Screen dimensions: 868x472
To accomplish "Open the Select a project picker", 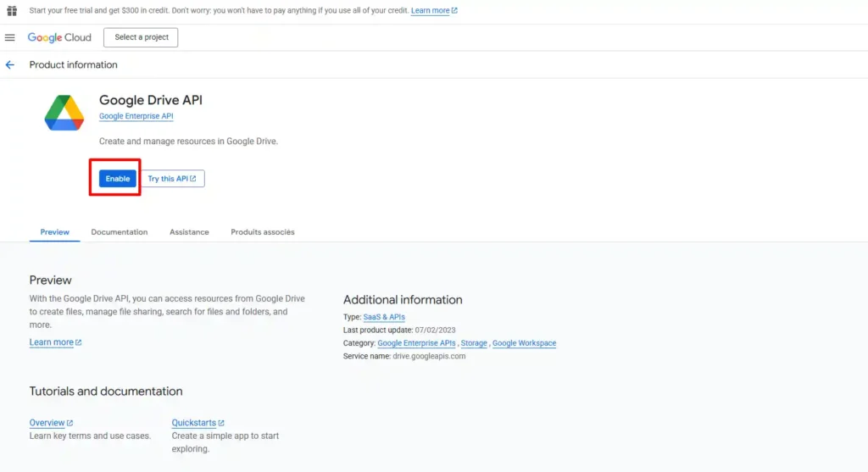I will [141, 37].
